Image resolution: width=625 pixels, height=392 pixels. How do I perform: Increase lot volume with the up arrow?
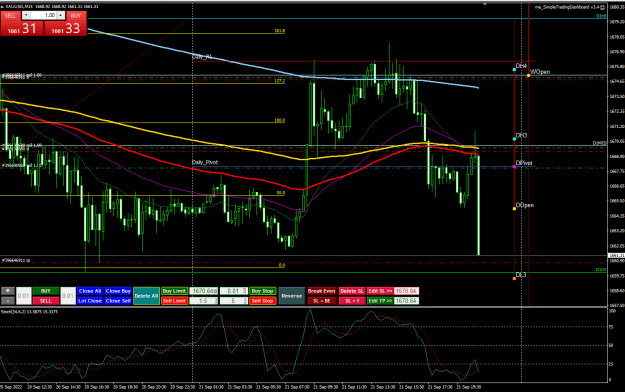(61, 15)
